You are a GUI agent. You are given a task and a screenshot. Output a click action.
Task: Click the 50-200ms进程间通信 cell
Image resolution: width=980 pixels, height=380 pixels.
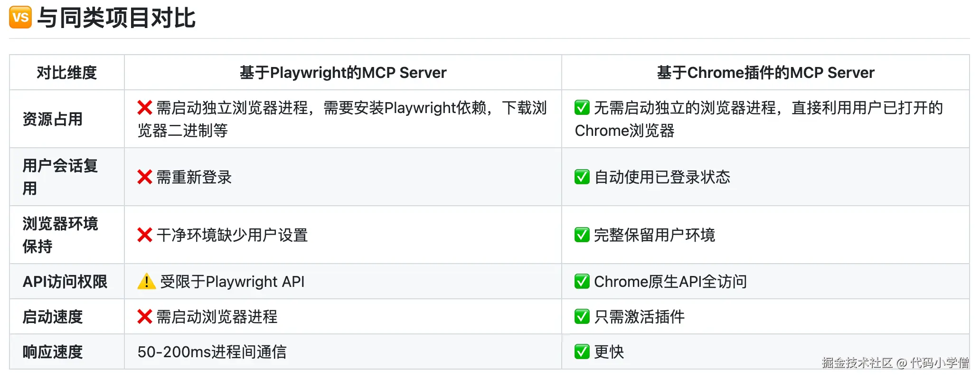[x=212, y=352]
